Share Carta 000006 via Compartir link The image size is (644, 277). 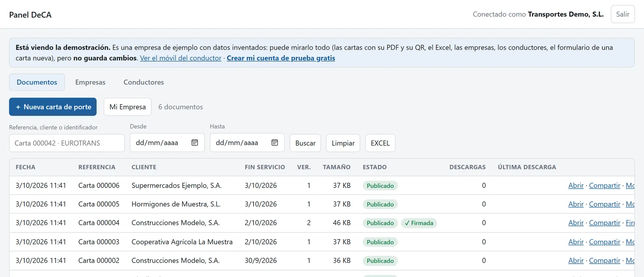coord(605,186)
